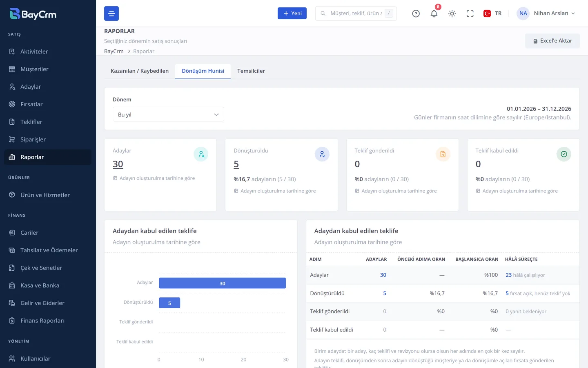Open the NA user avatar
Viewport: 588px width, 368px height.
523,13
